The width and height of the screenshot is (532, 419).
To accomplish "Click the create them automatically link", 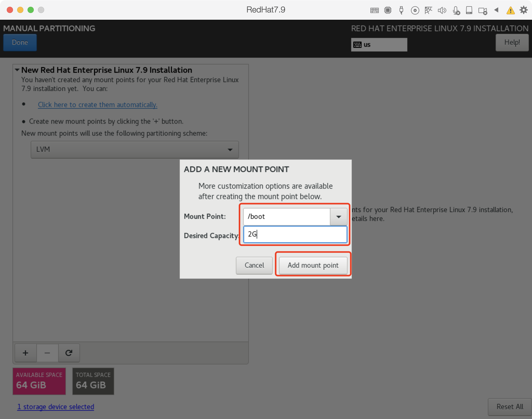I will (x=97, y=105).
